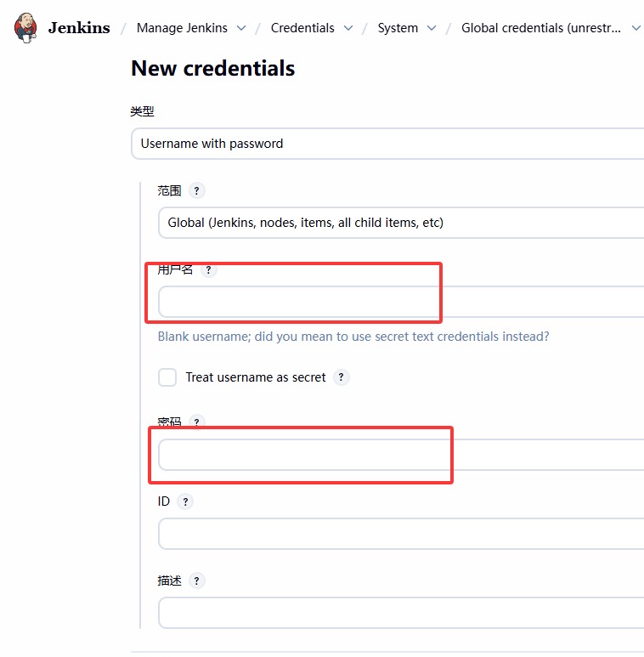This screenshot has width=644, height=657.
Task: Expand the 类型 credential type dropdown
Action: click(x=387, y=144)
